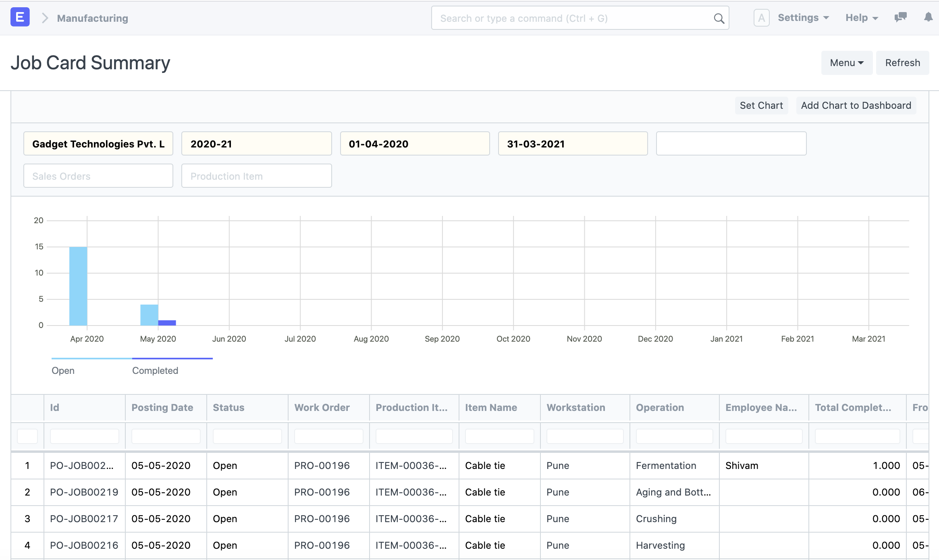Click Add Chart to Dashboard
The width and height of the screenshot is (939, 560).
(856, 106)
